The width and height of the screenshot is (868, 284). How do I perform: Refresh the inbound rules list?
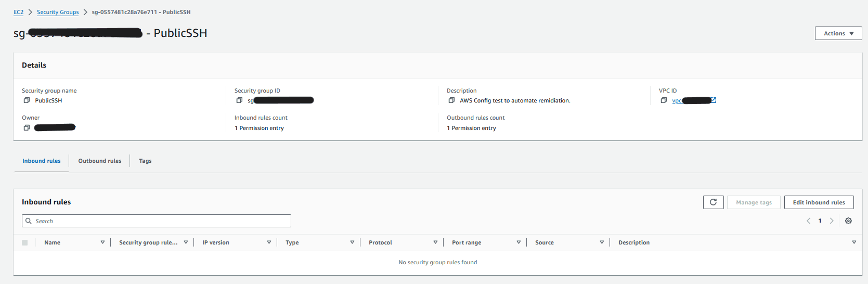click(x=713, y=202)
